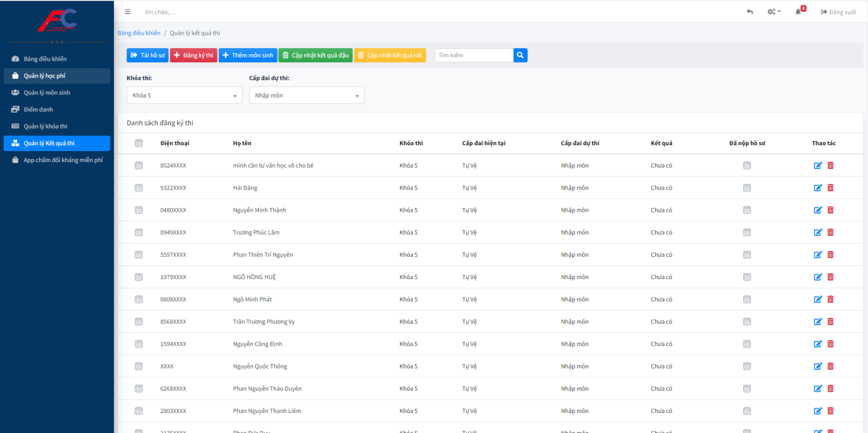
Task: Click the Đăng ký thi red button
Action: 194,55
